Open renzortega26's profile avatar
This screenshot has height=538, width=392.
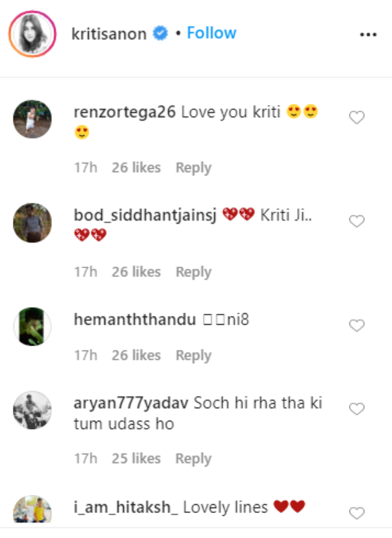click(x=32, y=120)
